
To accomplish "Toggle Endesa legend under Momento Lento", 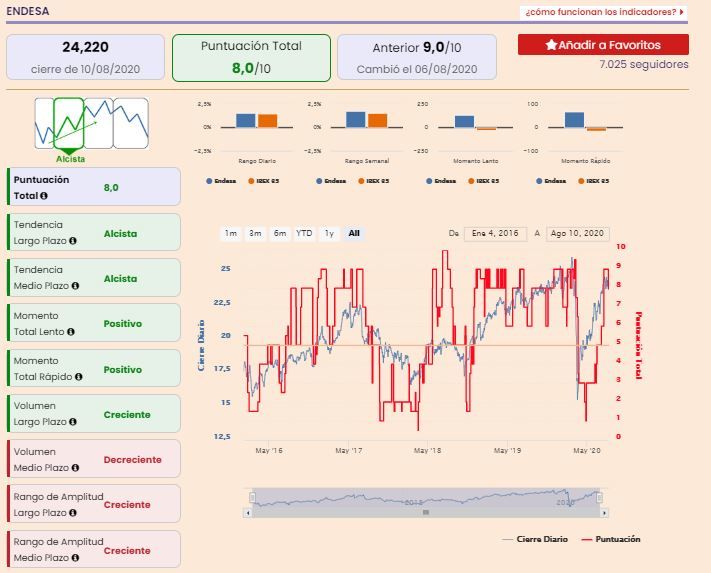I will [x=441, y=181].
